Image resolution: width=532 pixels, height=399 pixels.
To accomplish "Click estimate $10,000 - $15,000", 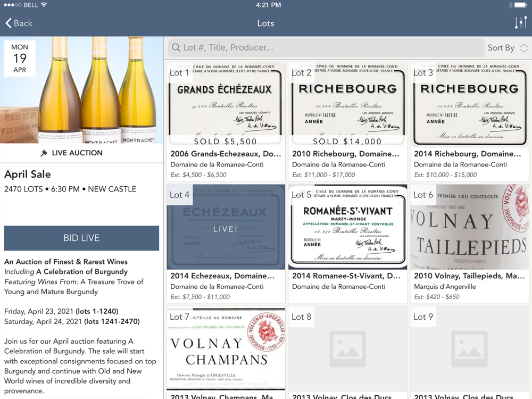I will pos(445,174).
